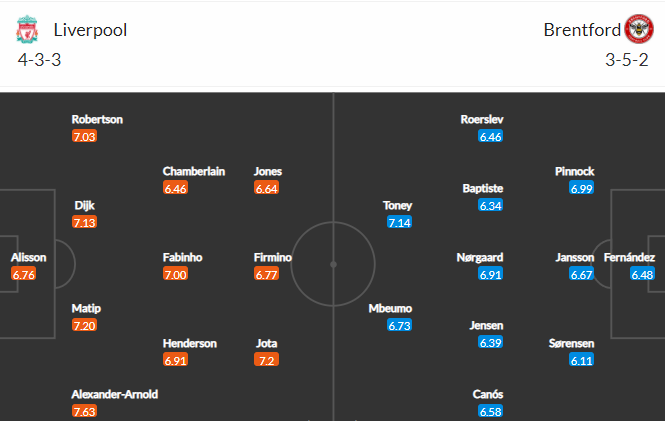Select Alexander-Arnold's 7.63 rating badge

coord(84,411)
